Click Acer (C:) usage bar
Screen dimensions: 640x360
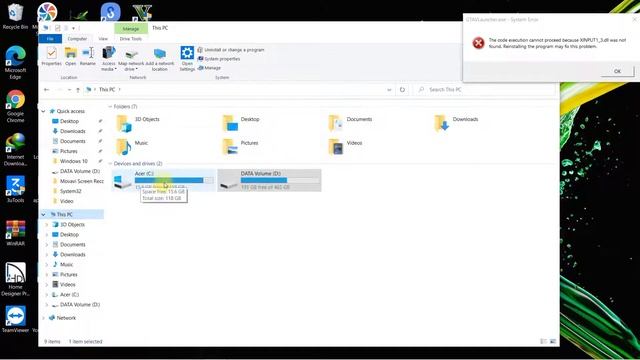pos(174,180)
